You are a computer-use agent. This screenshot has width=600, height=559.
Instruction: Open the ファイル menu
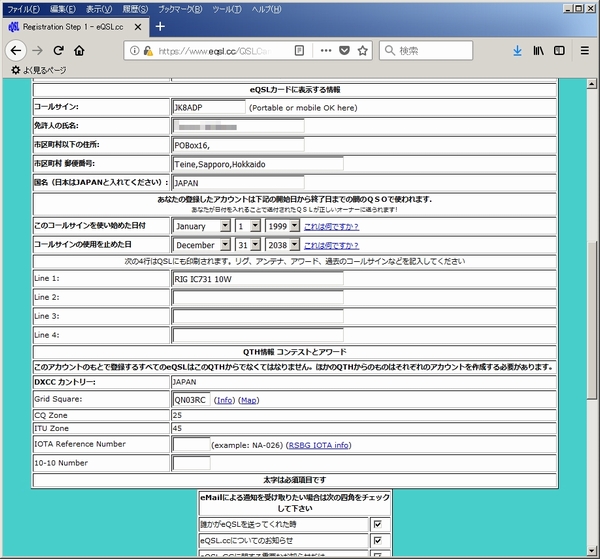pyautogui.click(x=23, y=9)
